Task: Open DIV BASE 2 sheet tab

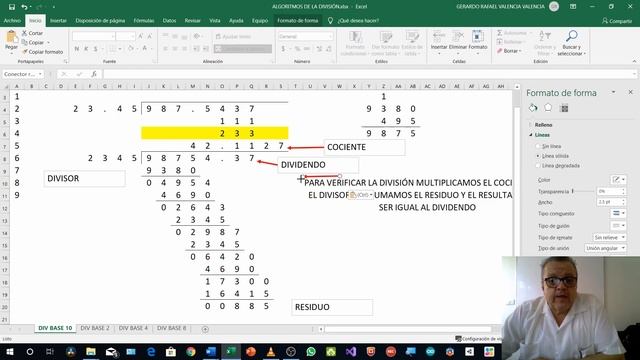Action: point(95,328)
